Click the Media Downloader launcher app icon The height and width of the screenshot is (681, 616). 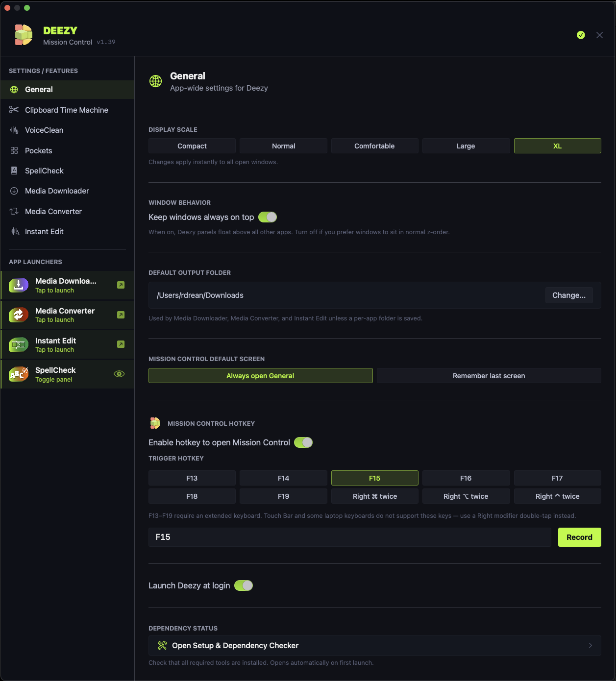[x=19, y=285]
